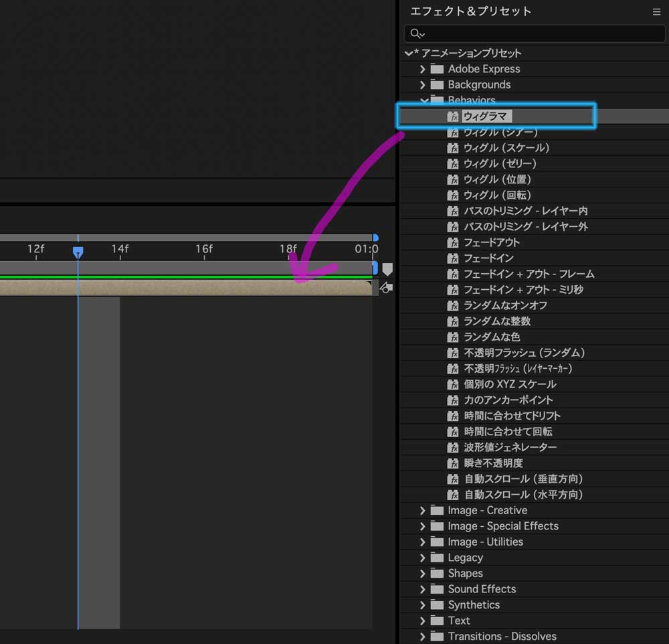Select the エフェクト＆プリセット panel tab
Screen dimensions: 669x644
[468, 11]
